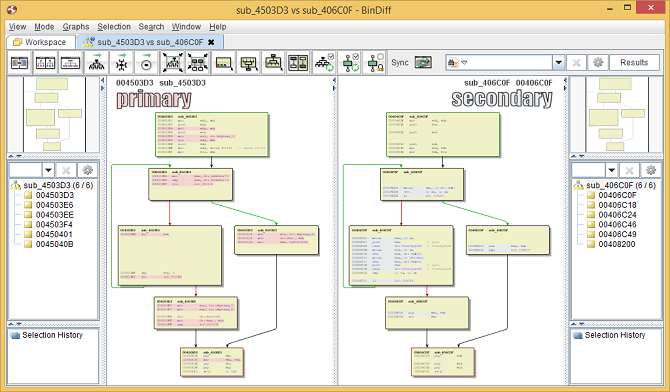Open the secondary tree filter dropdown
Image resolution: width=670 pixels, height=392 pixels.
tap(611, 170)
